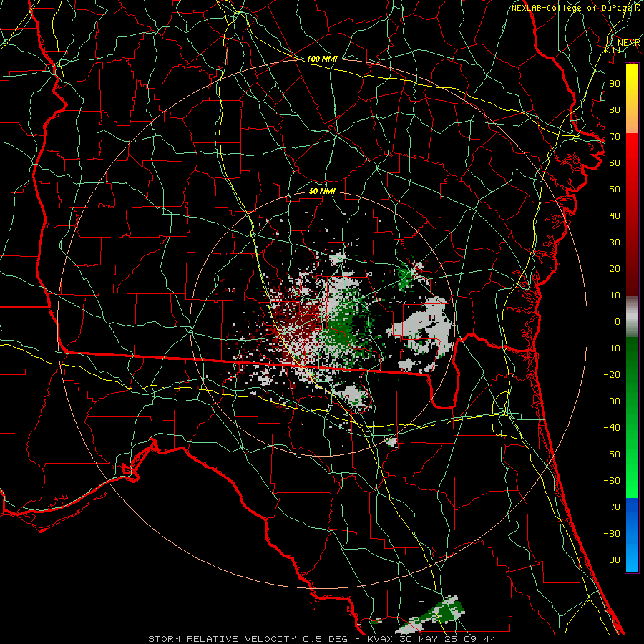Viewport: 644px width, 644px height.
Task: Click the STORM RELATIVE VELOCITY caption text
Action: point(222,639)
